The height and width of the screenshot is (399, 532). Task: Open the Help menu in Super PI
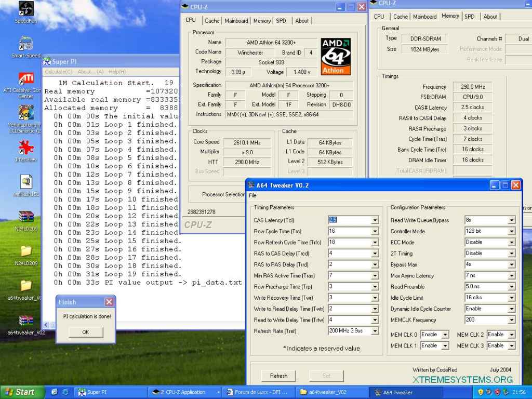117,72
